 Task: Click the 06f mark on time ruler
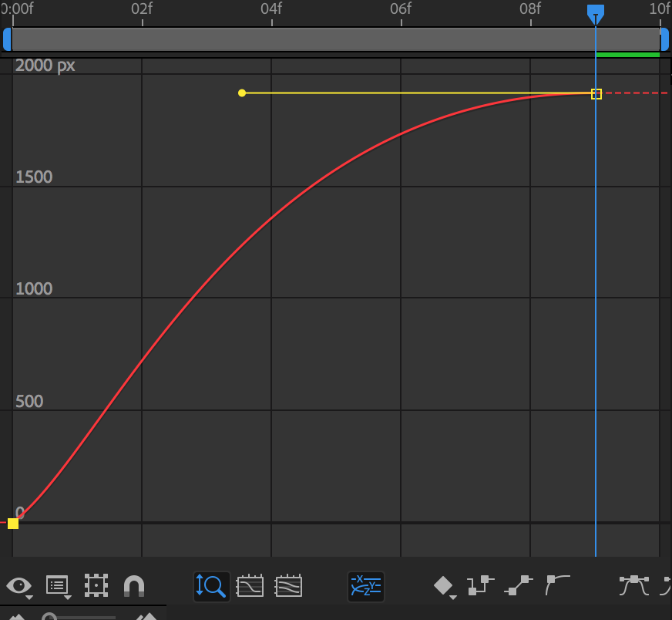(401, 8)
